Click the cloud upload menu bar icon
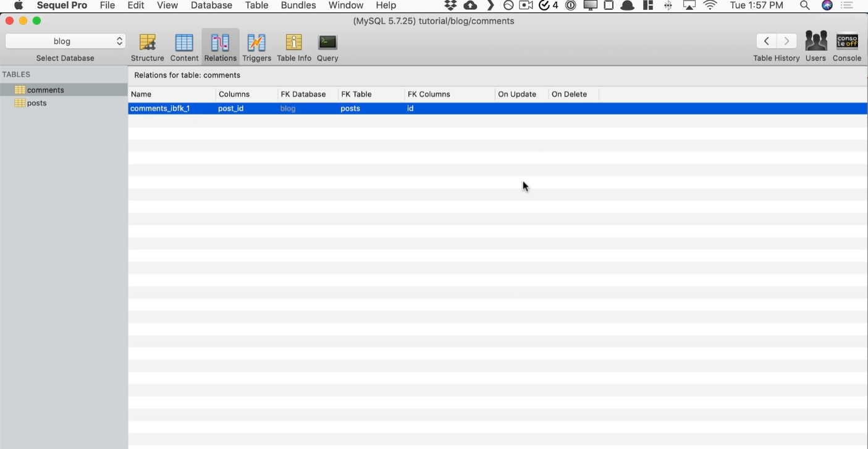868x449 pixels. tap(471, 6)
